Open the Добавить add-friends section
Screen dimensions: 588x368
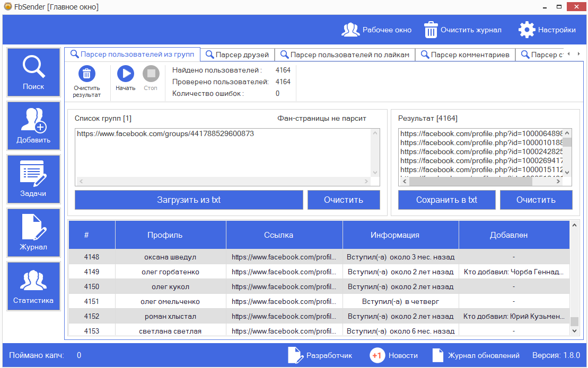click(33, 126)
